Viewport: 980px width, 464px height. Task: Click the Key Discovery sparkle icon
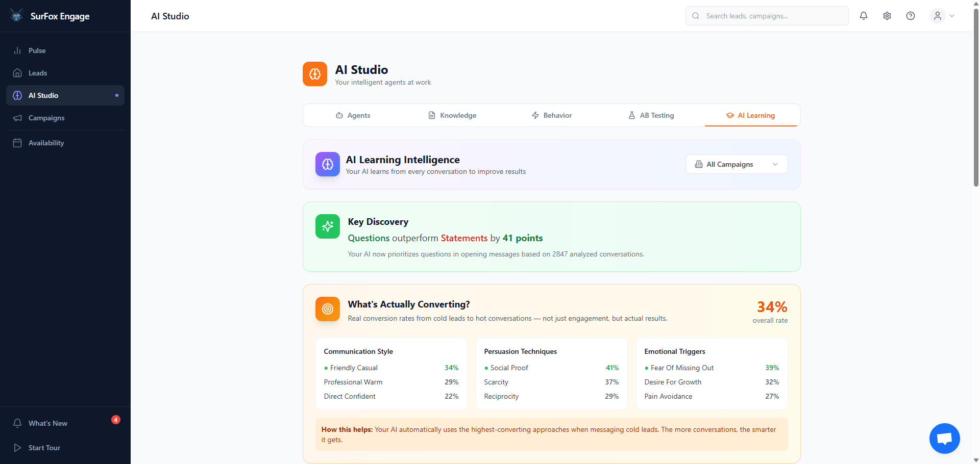coord(327,226)
